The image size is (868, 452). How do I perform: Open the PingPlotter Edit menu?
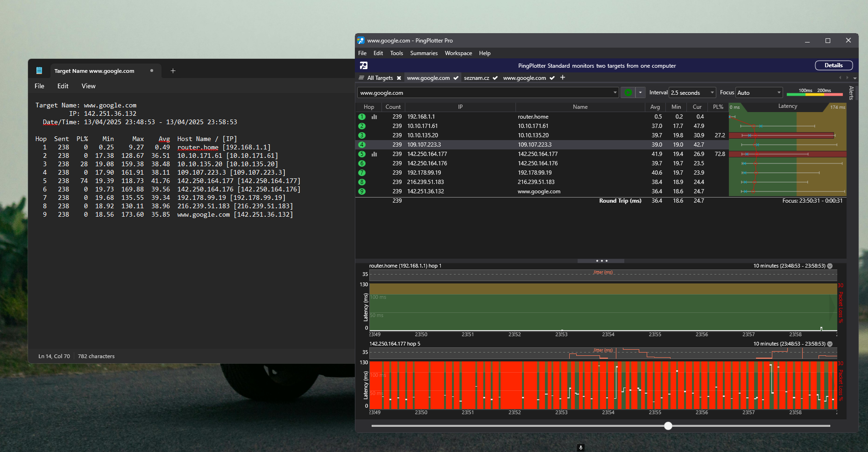pyautogui.click(x=378, y=53)
